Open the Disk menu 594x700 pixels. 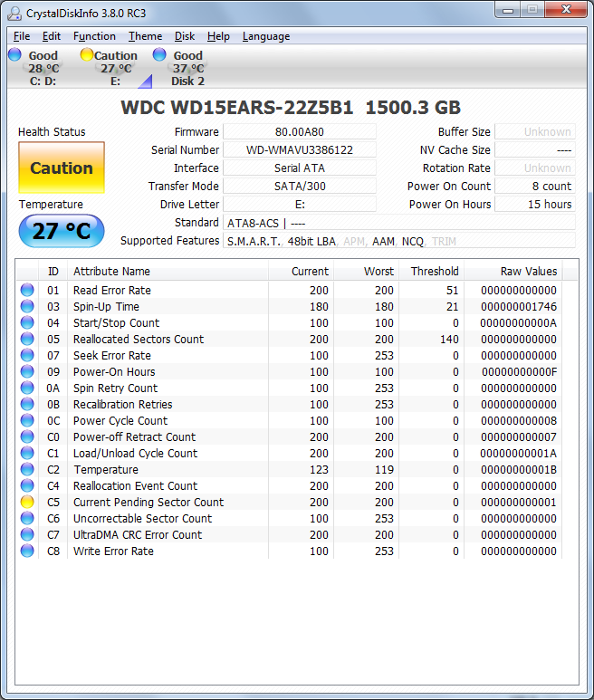pos(185,36)
